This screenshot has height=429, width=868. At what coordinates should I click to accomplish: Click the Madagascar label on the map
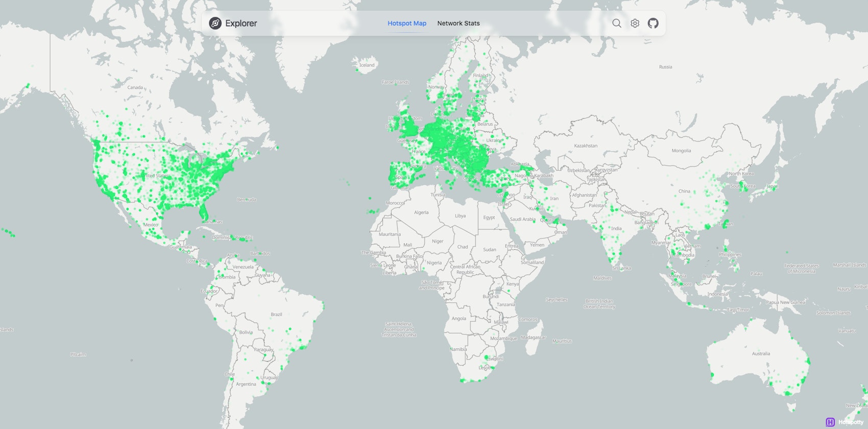[534, 337]
